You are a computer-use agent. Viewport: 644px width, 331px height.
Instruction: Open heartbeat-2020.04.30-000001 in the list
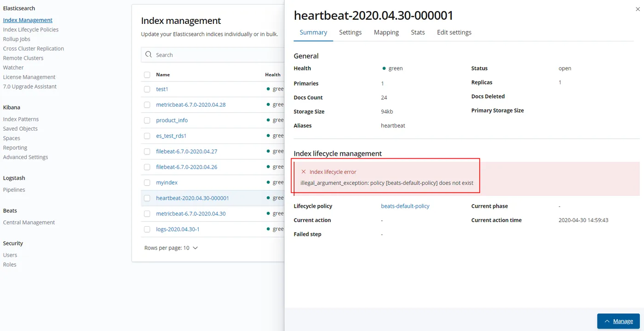[193, 198]
